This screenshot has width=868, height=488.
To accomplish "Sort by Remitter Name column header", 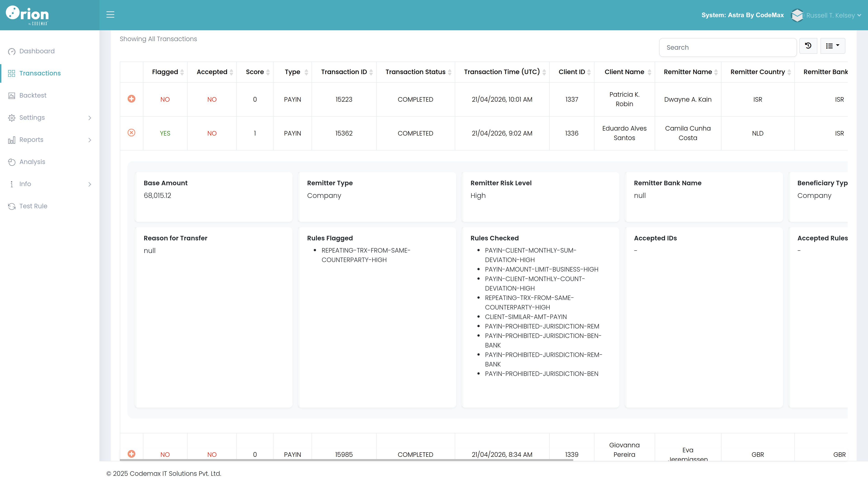I will point(688,72).
